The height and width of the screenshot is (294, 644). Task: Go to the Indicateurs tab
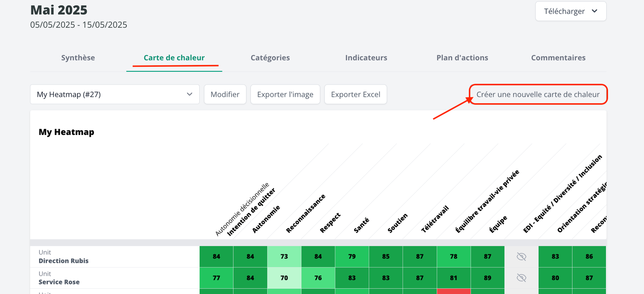pyautogui.click(x=366, y=57)
